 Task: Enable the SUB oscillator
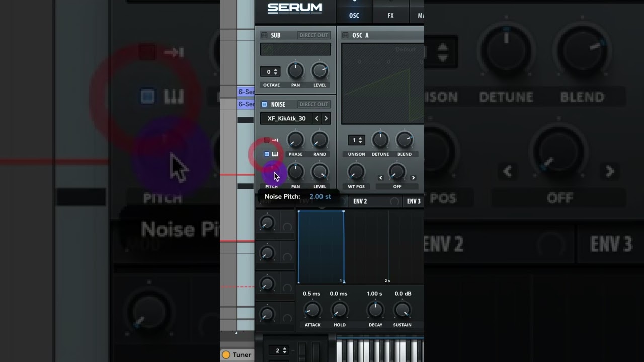click(x=264, y=35)
